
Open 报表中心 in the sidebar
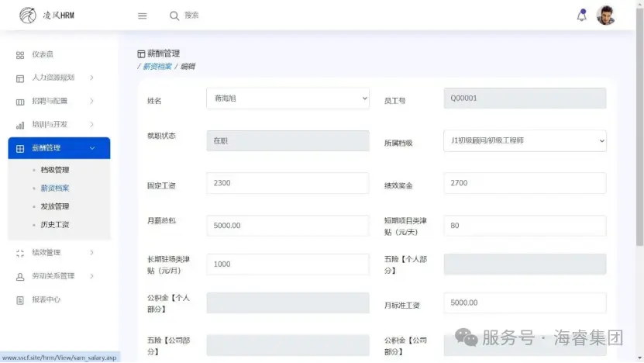(x=46, y=299)
